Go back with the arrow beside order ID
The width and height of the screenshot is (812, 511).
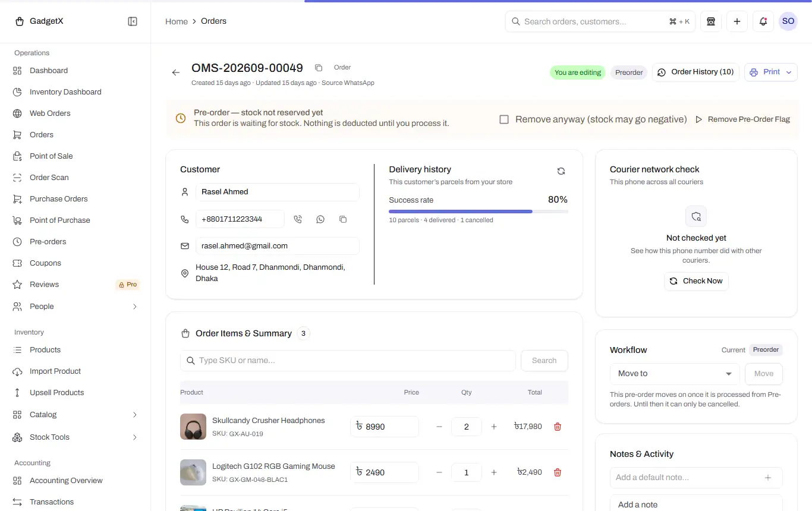pos(176,72)
